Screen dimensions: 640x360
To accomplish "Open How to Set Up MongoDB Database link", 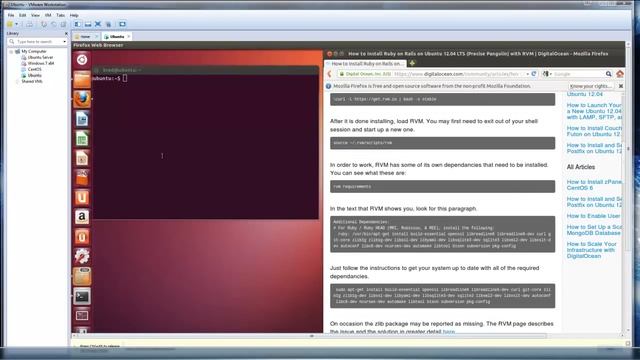I will pos(594,230).
